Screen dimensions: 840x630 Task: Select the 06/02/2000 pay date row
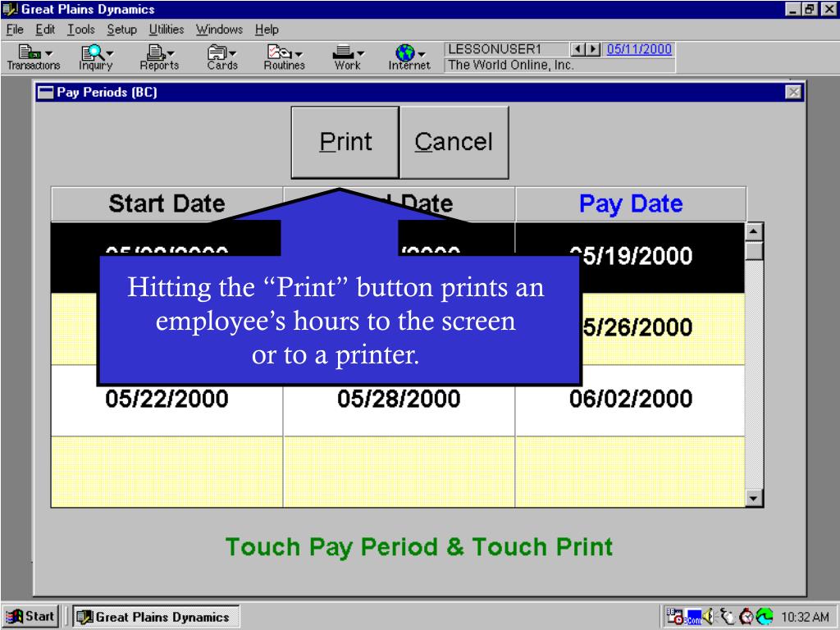(x=630, y=399)
